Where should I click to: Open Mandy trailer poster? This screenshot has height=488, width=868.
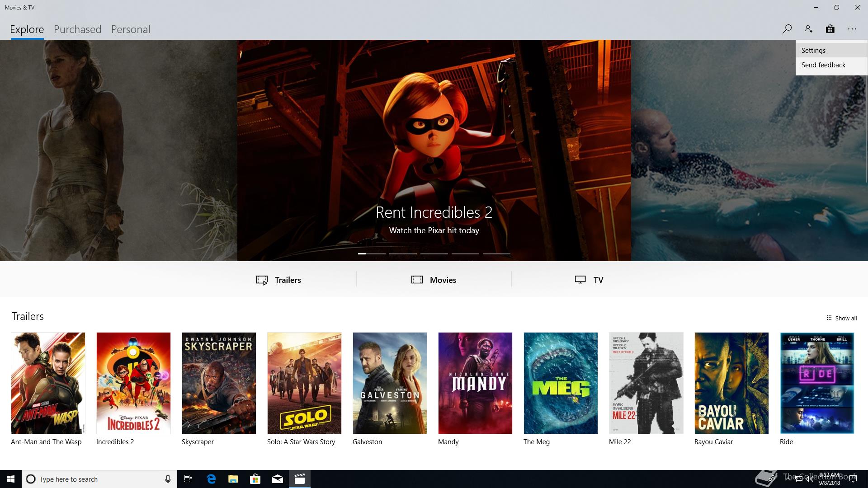(475, 383)
